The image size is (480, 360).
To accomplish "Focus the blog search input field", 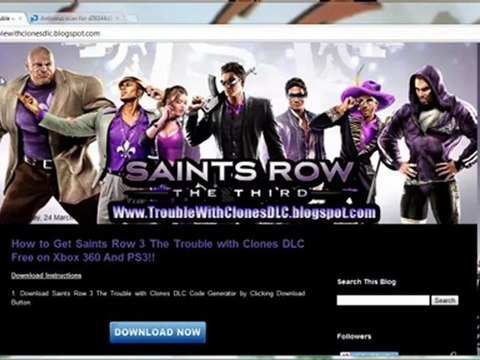I will (383, 300).
